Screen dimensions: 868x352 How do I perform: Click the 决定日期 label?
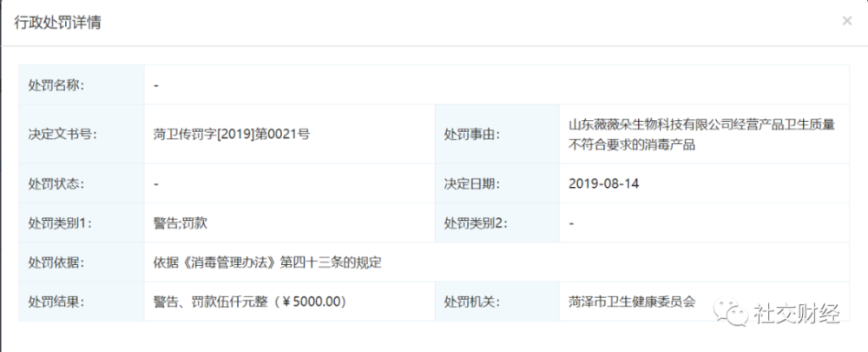click(473, 183)
